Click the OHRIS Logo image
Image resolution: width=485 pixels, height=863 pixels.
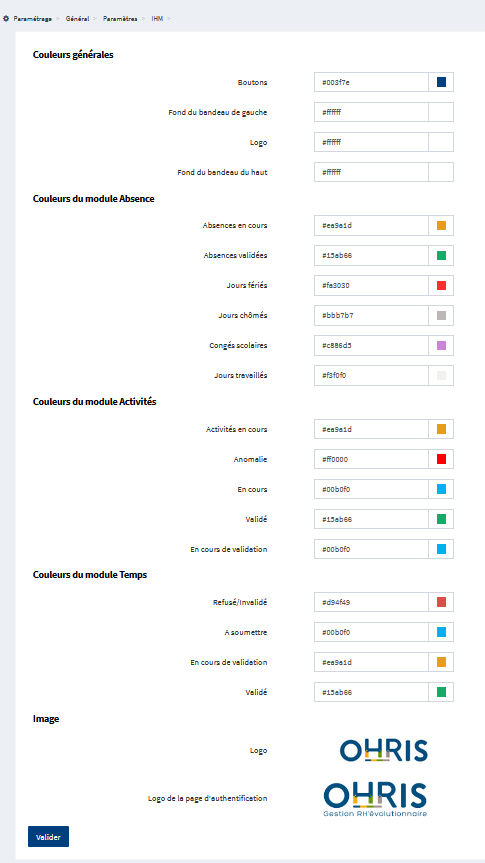384,751
